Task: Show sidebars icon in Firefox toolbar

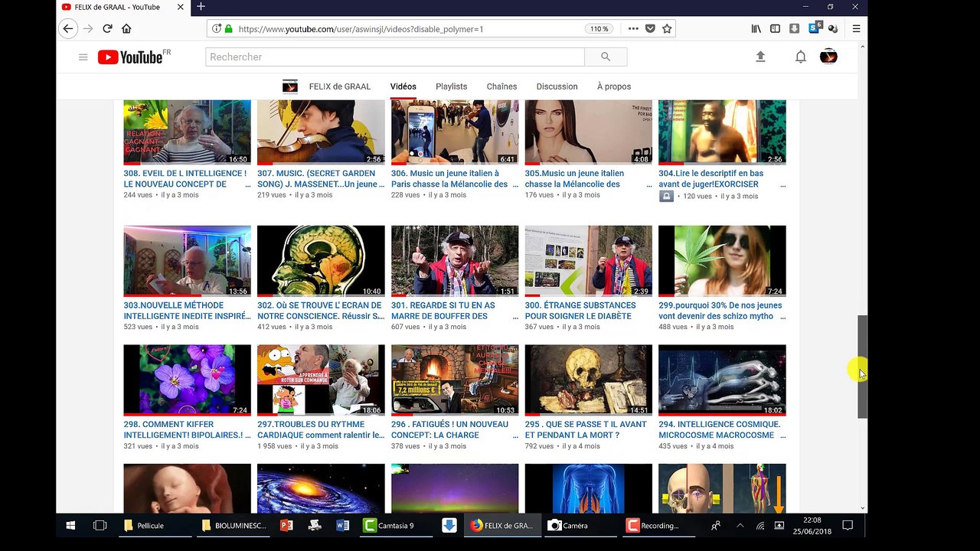Action: click(775, 29)
